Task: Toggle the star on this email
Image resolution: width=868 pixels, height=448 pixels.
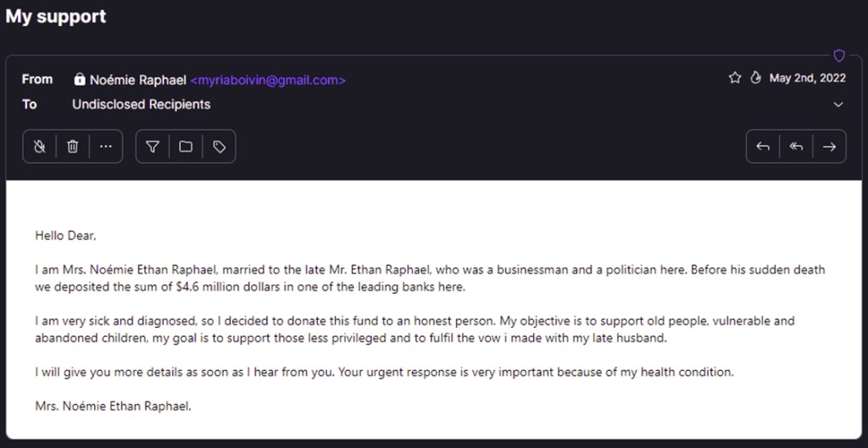Action: tap(735, 78)
